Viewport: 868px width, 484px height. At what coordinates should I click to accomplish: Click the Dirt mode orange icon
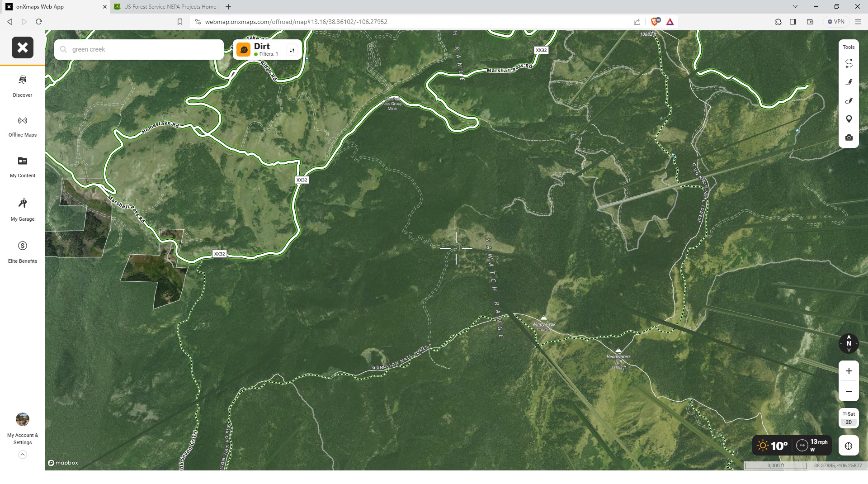pyautogui.click(x=244, y=50)
